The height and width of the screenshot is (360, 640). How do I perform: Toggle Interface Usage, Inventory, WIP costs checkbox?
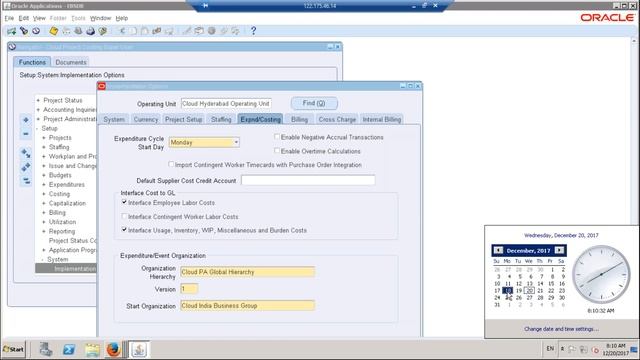124,230
